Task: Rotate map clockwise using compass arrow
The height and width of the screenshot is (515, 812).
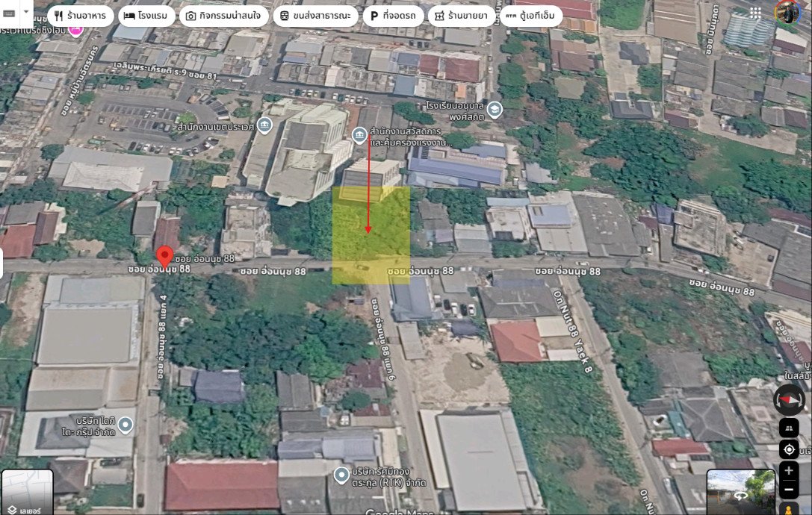Action: tap(801, 400)
